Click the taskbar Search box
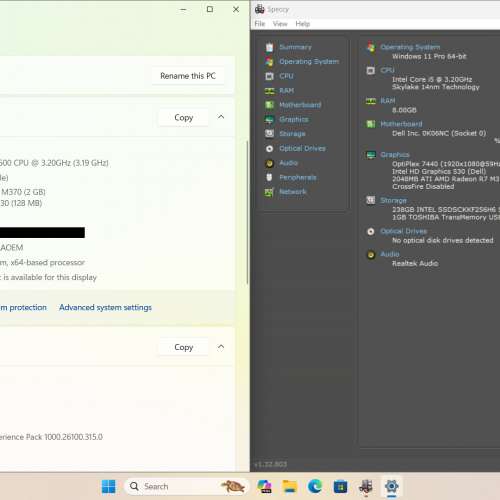 [187, 486]
